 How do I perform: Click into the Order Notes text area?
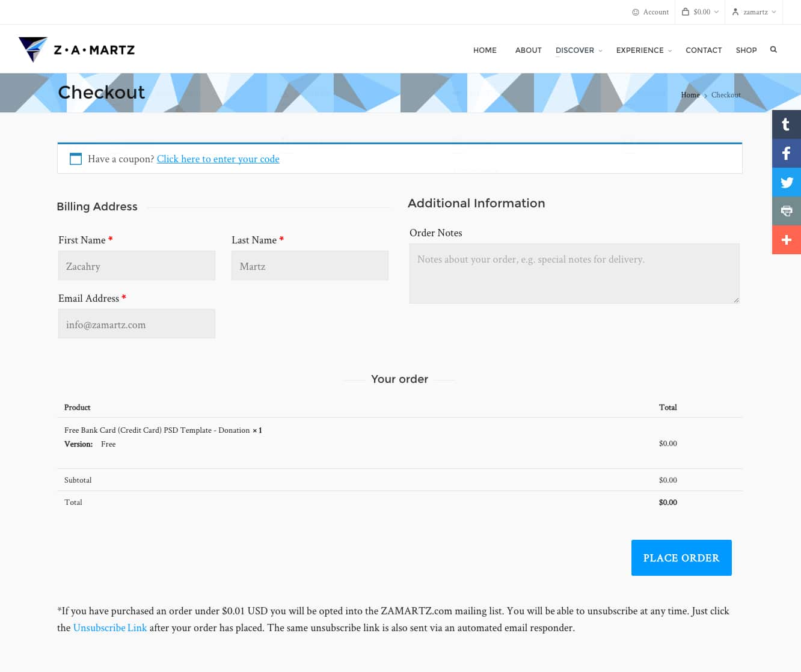pos(574,273)
